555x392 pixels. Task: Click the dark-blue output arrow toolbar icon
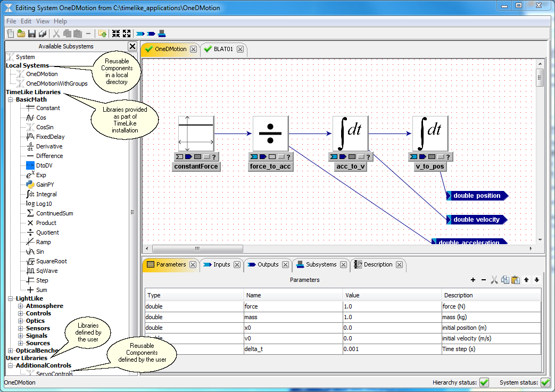coord(151,34)
